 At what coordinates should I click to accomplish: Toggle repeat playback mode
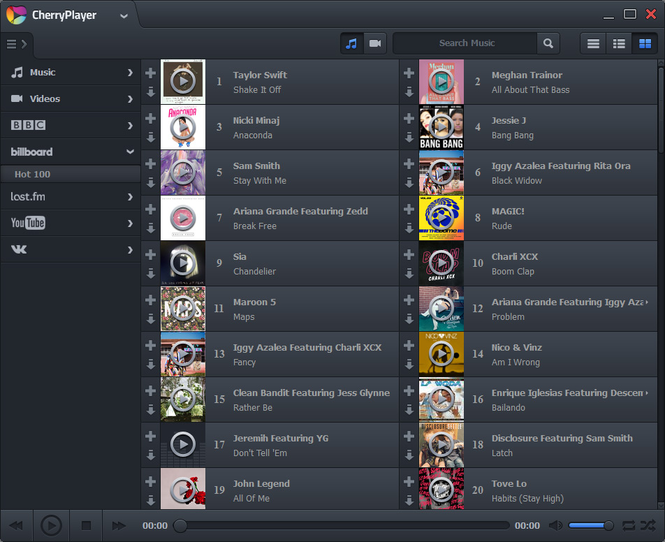pos(629,526)
